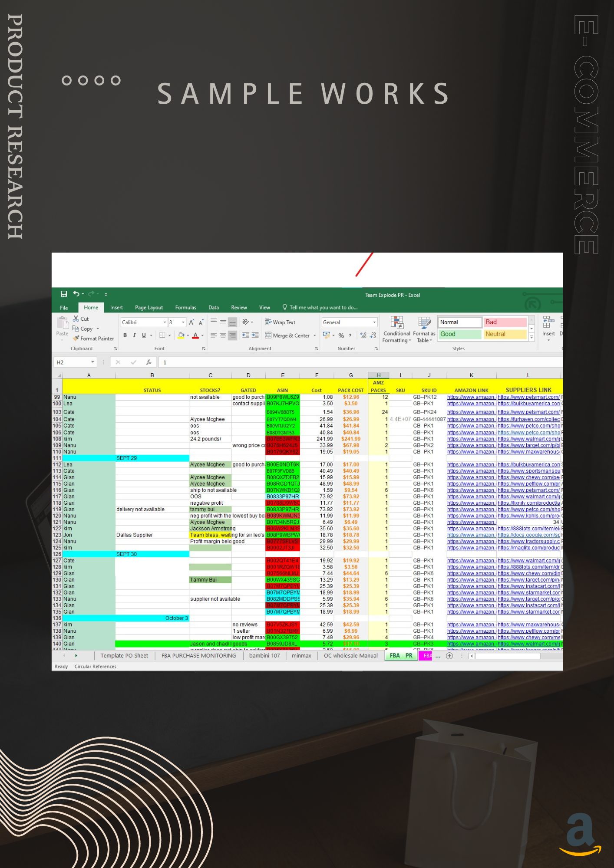Apply the Comma Style format

point(350,335)
